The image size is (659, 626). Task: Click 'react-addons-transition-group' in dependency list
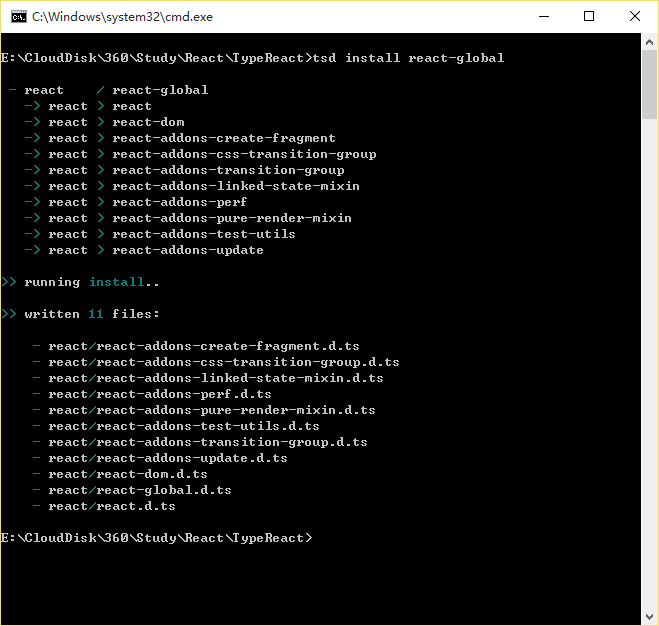pos(228,170)
